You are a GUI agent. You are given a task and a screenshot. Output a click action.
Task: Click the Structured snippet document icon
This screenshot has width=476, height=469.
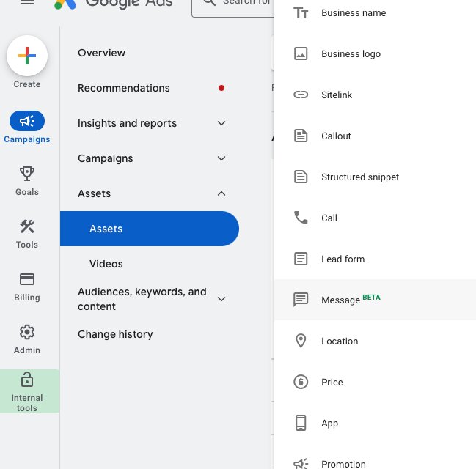(x=301, y=177)
